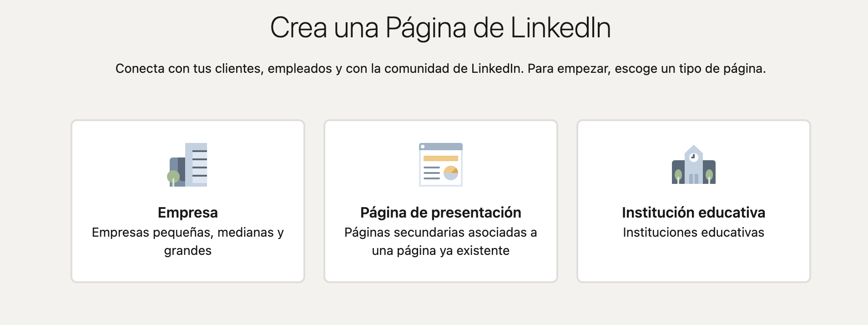This screenshot has width=868, height=325.
Task: Click 'Empresas pequeñas, medianas y grandes' description
Action: (x=188, y=241)
